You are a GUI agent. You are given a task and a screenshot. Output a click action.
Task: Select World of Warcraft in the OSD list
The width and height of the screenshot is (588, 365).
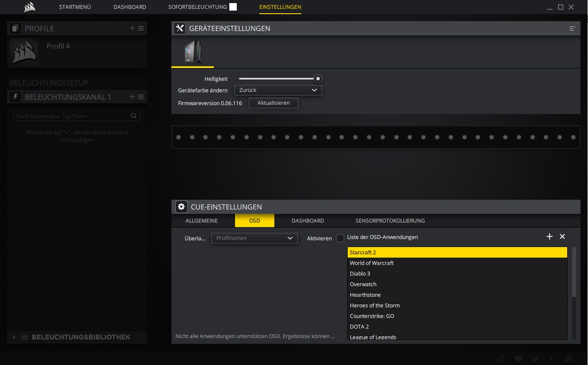tap(457, 263)
